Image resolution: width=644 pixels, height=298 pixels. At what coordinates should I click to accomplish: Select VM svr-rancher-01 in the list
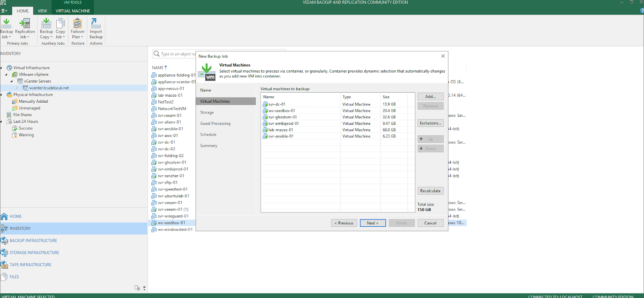(x=171, y=176)
